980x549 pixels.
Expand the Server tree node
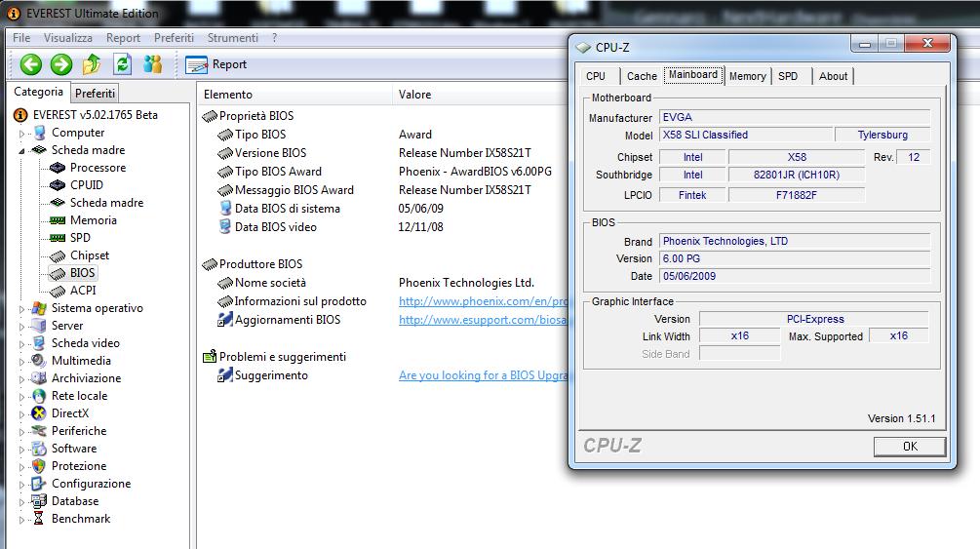[x=21, y=327]
